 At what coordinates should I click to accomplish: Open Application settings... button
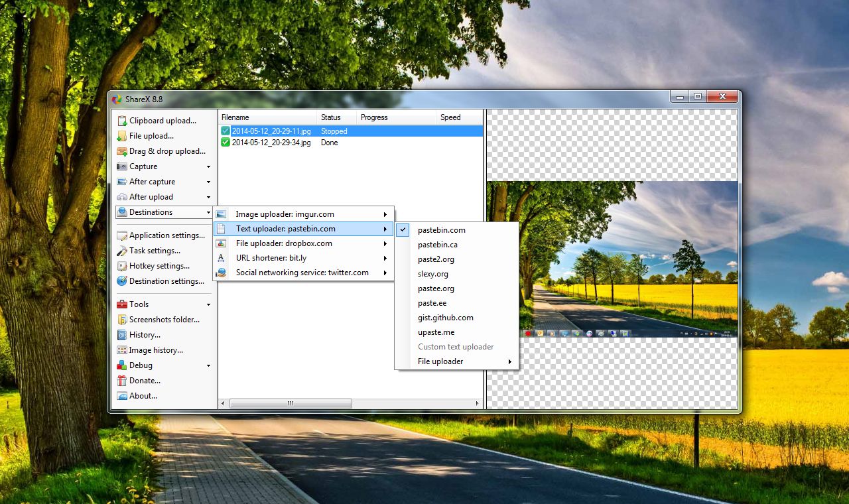pyautogui.click(x=164, y=235)
